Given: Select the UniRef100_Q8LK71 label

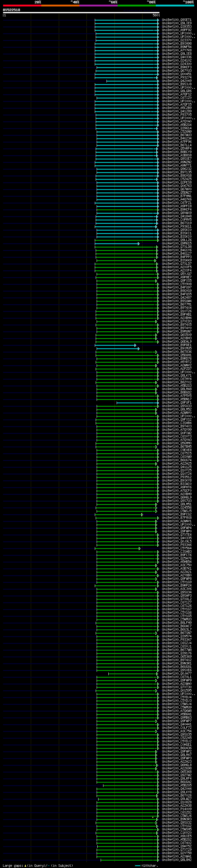Looking at the screenshot, I should [176, 376].
